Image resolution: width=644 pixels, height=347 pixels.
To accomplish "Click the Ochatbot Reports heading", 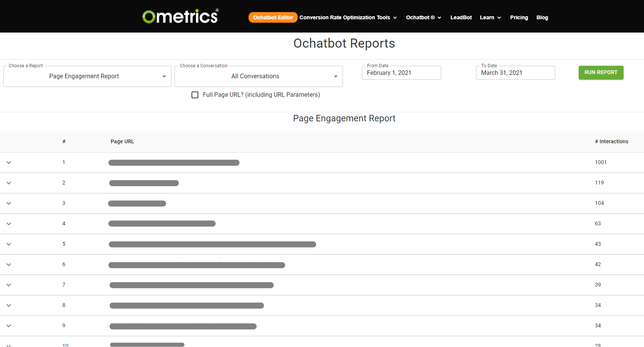I will coord(344,43).
